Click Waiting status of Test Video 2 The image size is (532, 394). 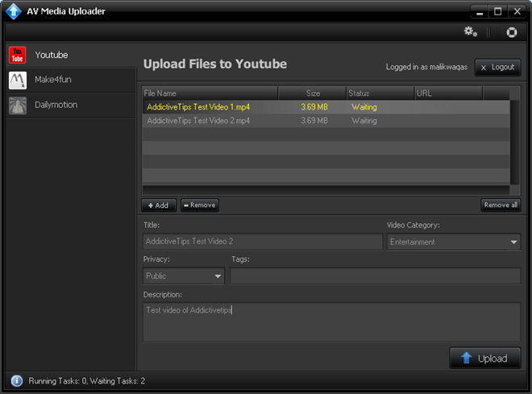pos(364,121)
